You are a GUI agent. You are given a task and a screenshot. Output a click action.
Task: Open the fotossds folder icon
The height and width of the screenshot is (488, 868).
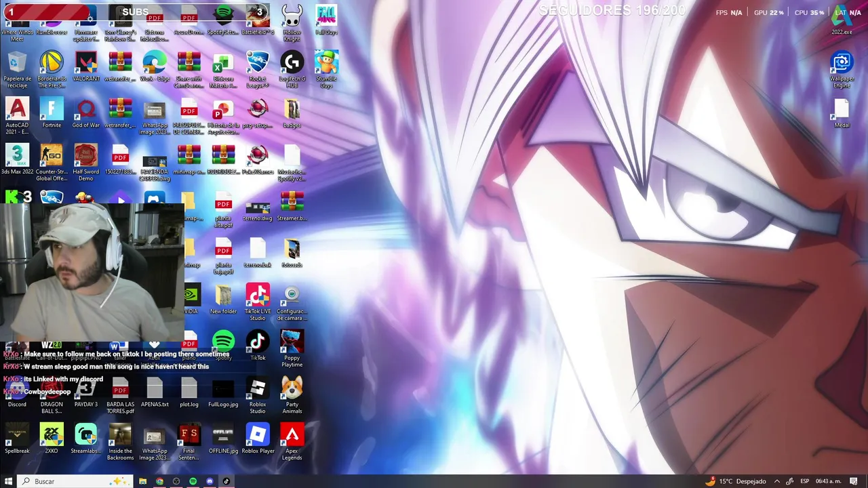pyautogui.click(x=292, y=253)
